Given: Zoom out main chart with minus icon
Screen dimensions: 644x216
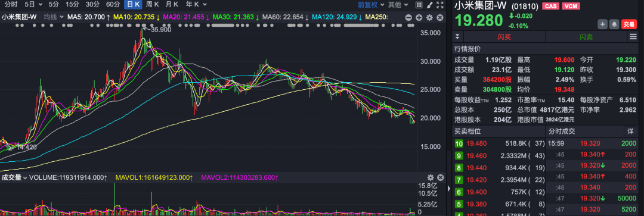Looking at the screenshot, I should [408, 18].
